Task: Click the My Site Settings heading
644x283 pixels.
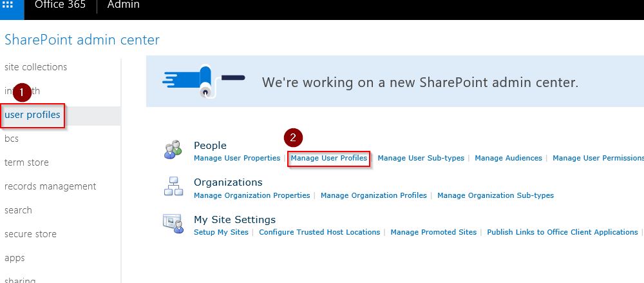Action: tap(234, 219)
